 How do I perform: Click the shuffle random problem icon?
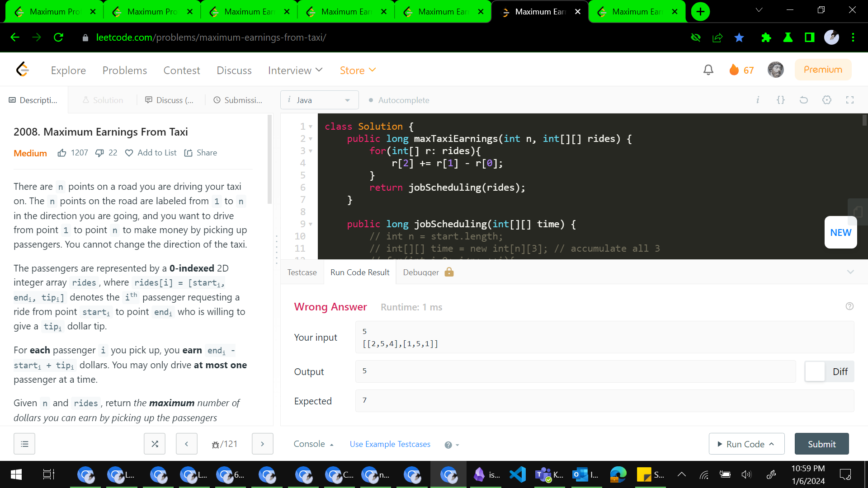[x=155, y=444]
